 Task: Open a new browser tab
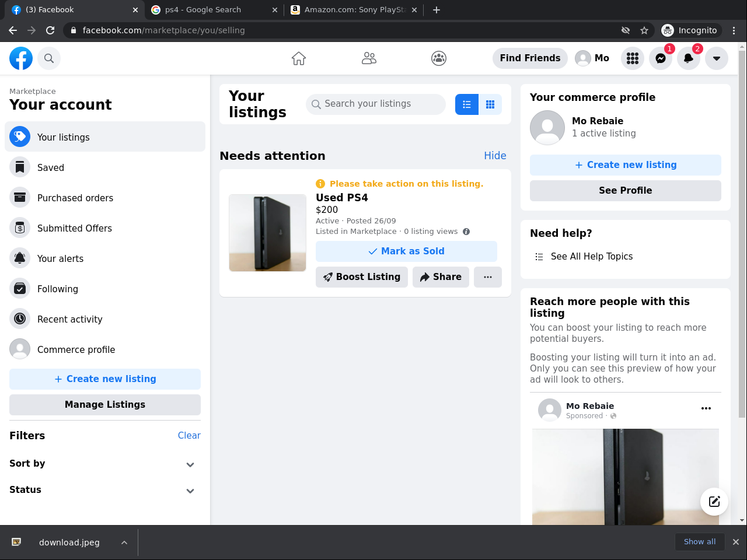(x=437, y=10)
